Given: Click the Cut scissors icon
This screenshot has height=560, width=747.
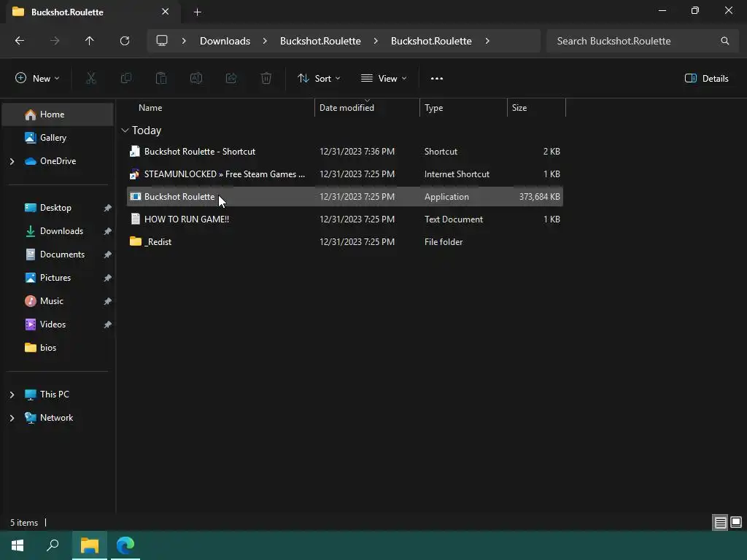Looking at the screenshot, I should pos(91,78).
